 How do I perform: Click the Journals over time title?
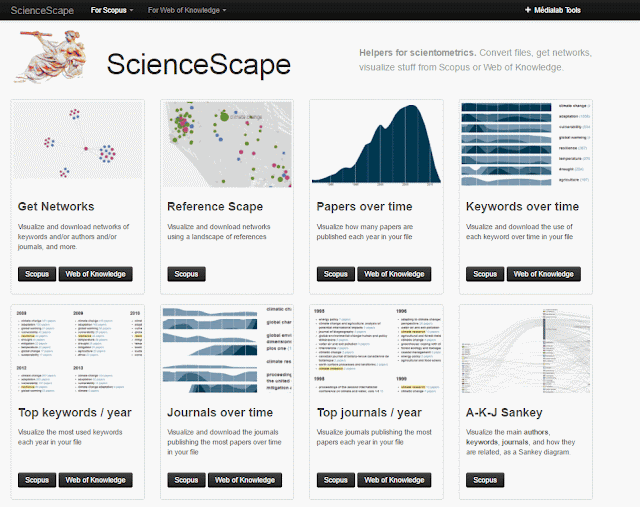click(x=220, y=413)
